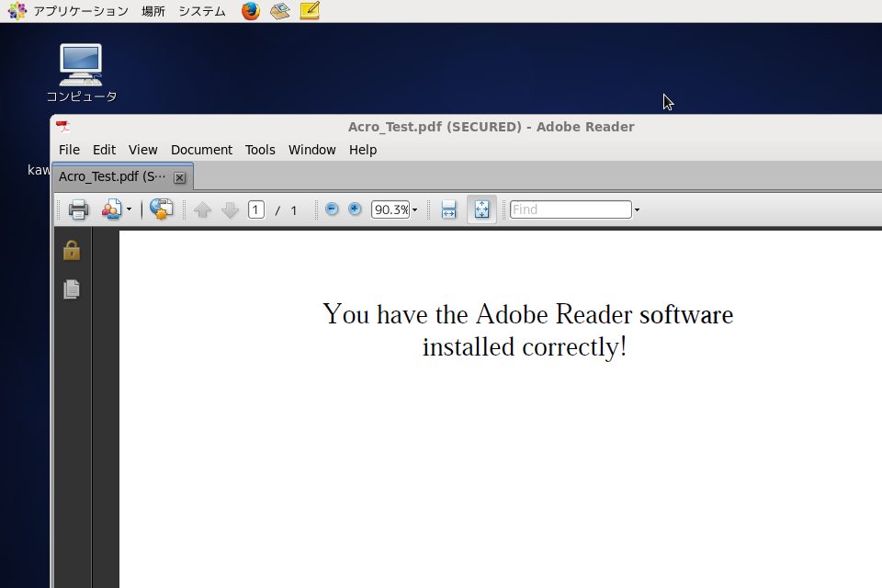The width and height of the screenshot is (882, 588).
Task: Click the zoom in plus button
Action: coord(355,209)
